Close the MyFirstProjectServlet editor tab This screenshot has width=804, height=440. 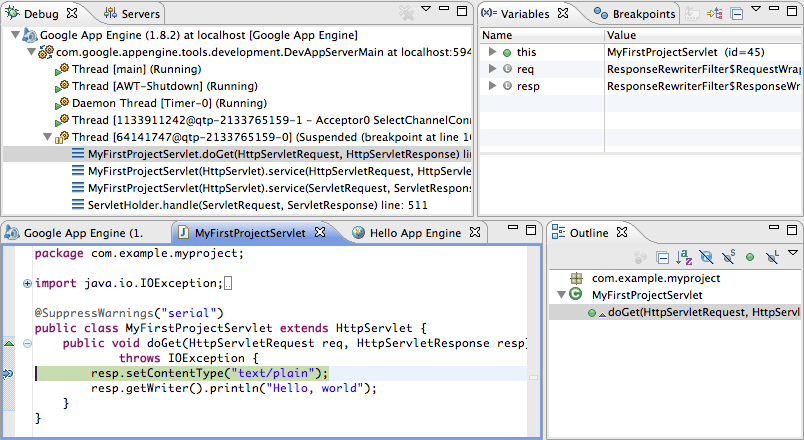coord(320,232)
